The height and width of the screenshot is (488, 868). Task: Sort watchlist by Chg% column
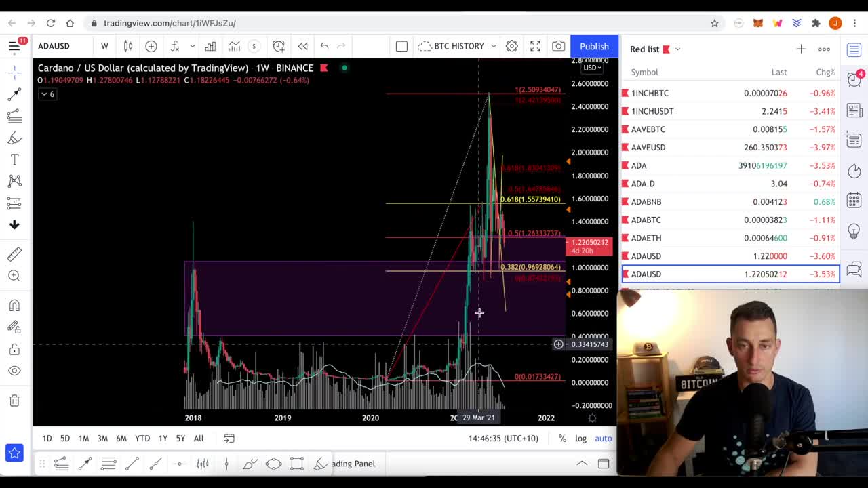(825, 72)
